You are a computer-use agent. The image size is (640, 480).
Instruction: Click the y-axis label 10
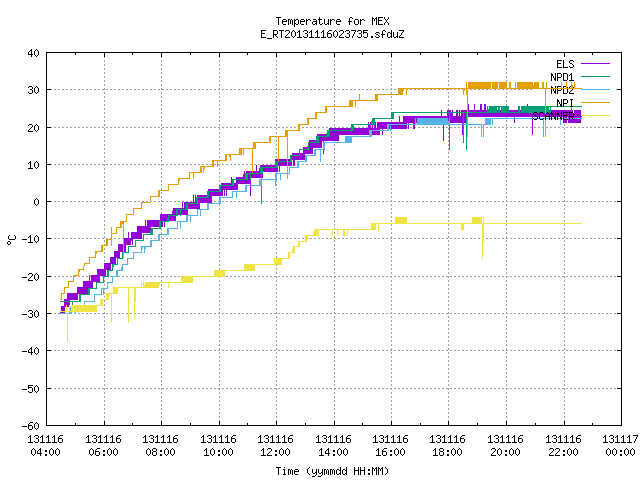(33, 165)
